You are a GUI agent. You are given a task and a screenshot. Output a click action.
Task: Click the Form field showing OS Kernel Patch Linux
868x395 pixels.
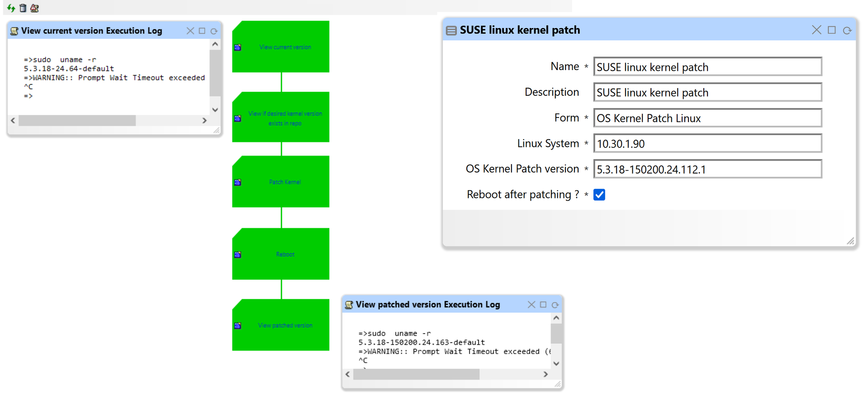pos(708,118)
